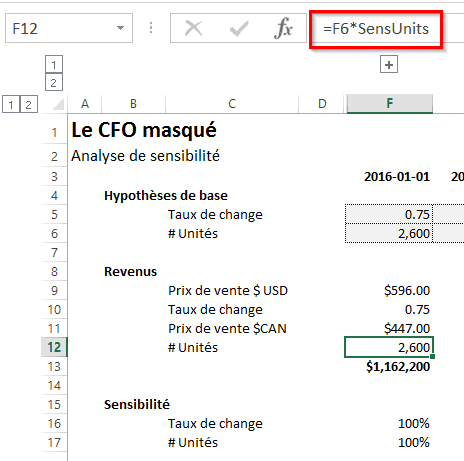Show column outline level 1

coord(54,64)
